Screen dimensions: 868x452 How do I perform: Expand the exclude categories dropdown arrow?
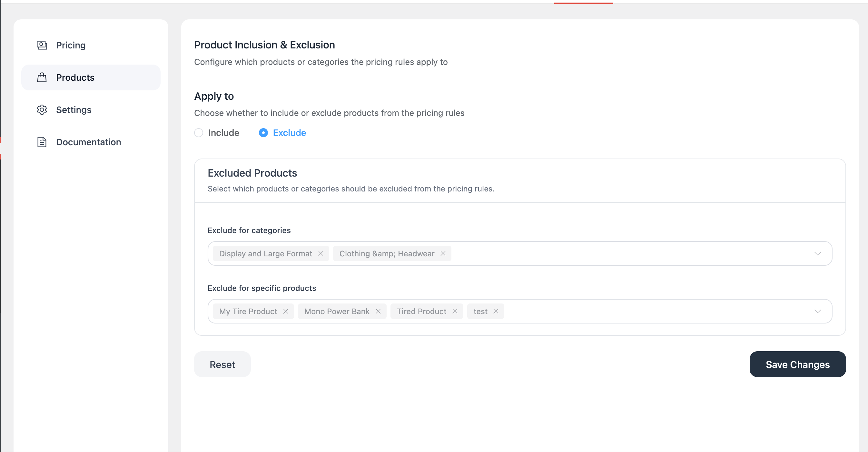click(x=817, y=253)
